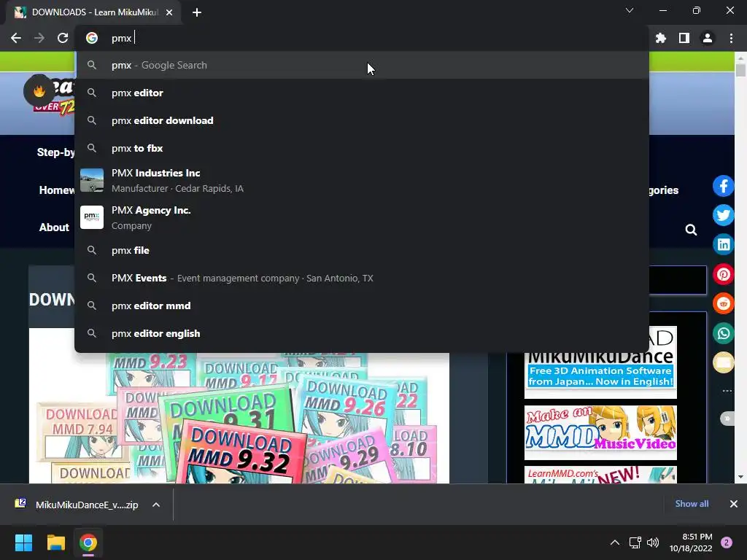
Task: Reload the current page
Action: 63,38
